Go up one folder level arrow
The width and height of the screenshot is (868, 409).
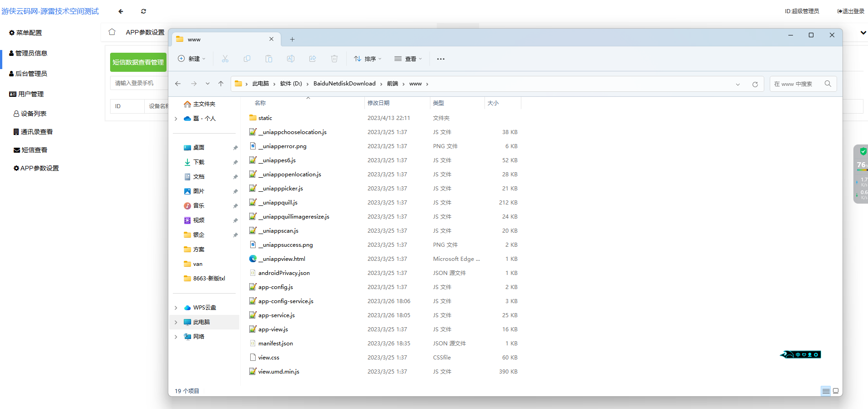(x=221, y=84)
